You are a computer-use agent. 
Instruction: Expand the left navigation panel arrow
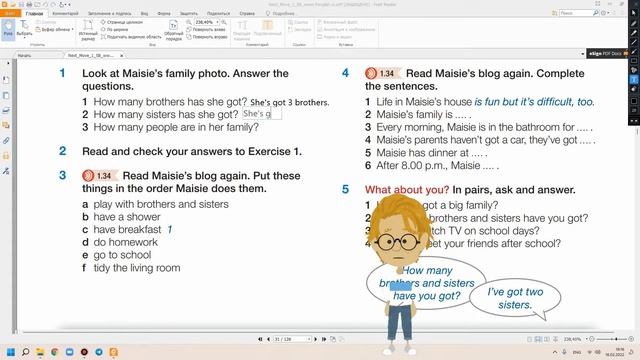coord(8,64)
